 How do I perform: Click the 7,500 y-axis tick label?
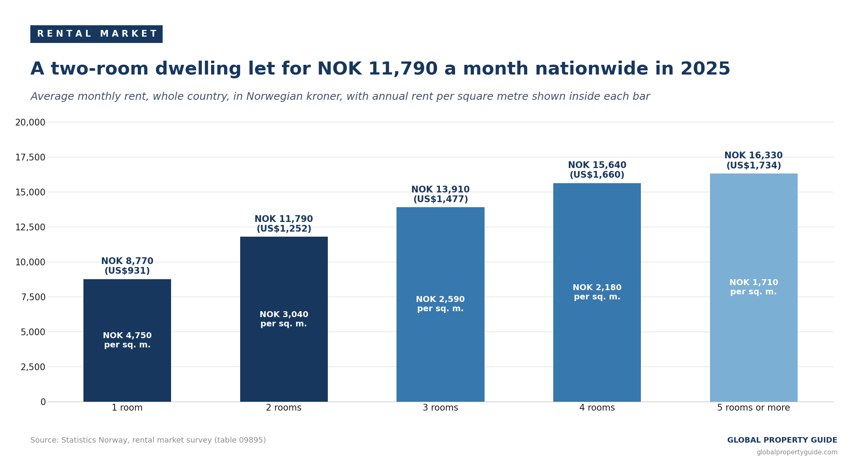pos(33,297)
